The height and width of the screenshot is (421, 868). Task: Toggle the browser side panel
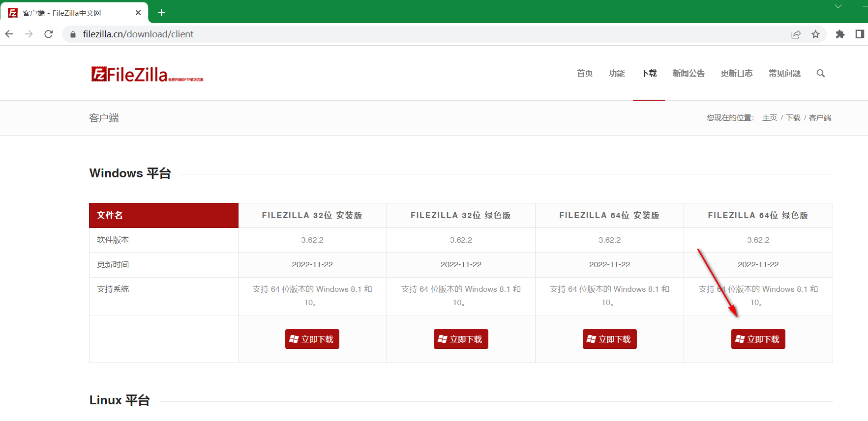pyautogui.click(x=860, y=34)
